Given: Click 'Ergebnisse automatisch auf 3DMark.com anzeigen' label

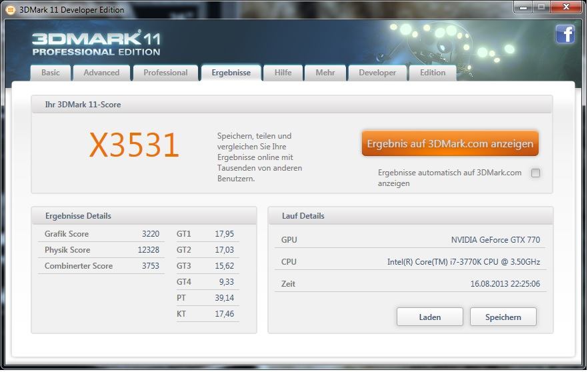Looking at the screenshot, I should coord(449,178).
